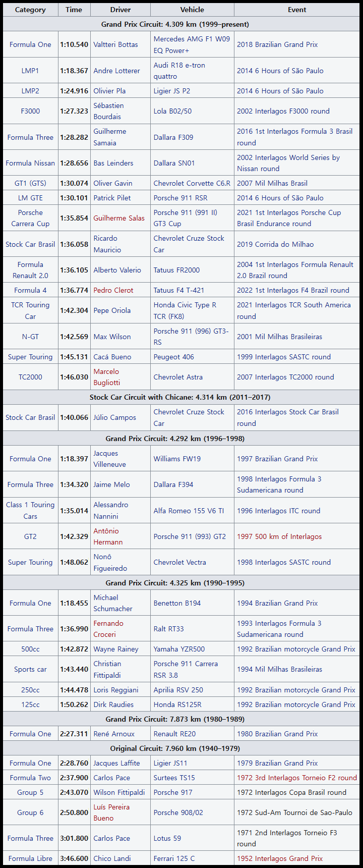Open the 2018 Brazilian Grand Prix link
363x868 pixels.
pos(277,44)
